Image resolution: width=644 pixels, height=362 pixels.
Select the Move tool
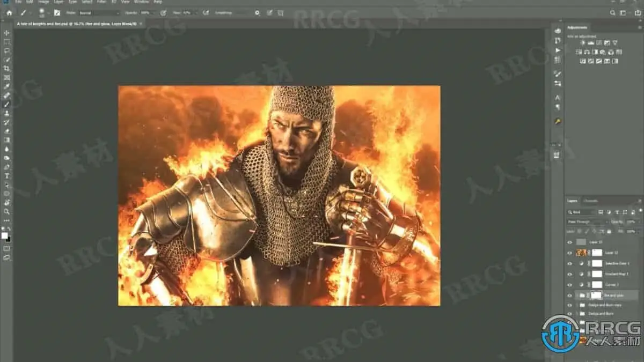[x=7, y=32]
